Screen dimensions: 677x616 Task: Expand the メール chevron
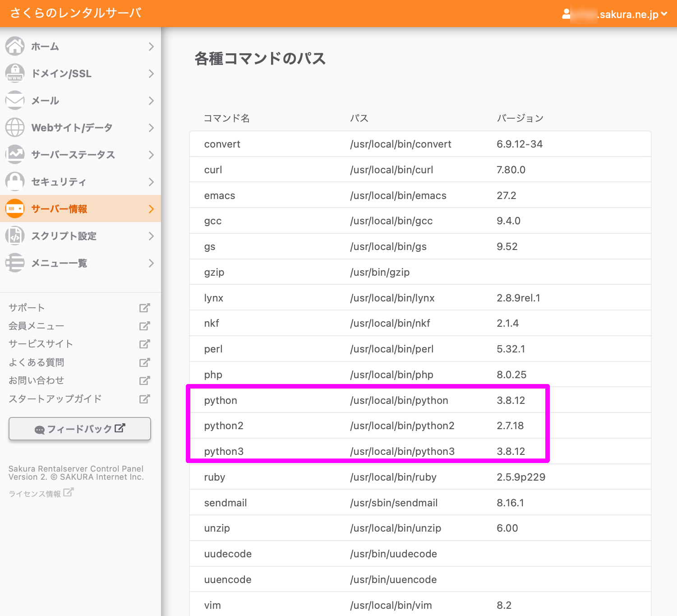tap(151, 101)
